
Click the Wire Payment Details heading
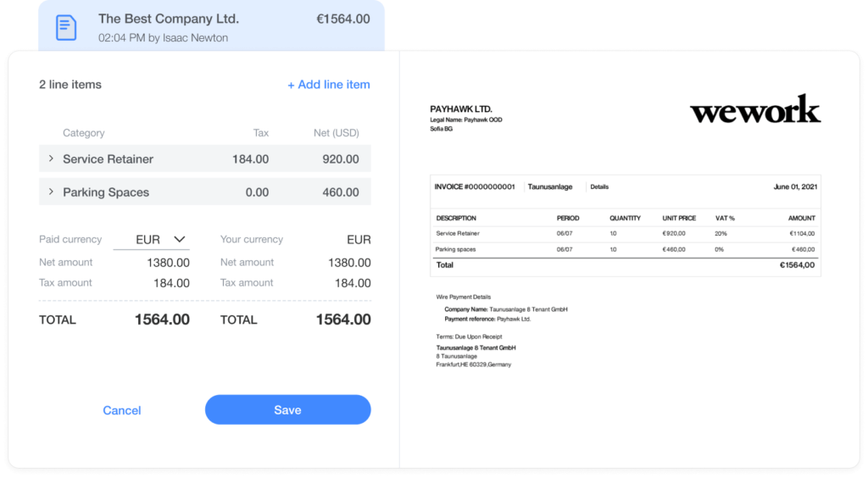tap(464, 297)
